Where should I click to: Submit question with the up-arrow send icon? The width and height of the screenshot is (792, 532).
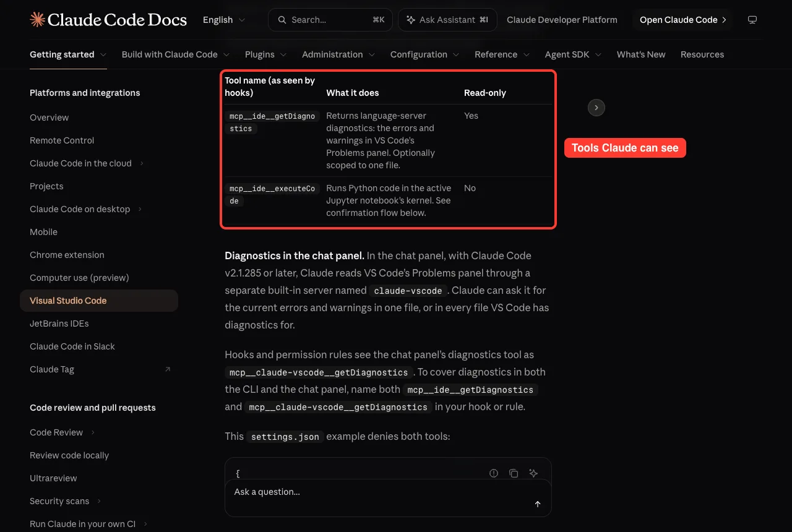[538, 504]
